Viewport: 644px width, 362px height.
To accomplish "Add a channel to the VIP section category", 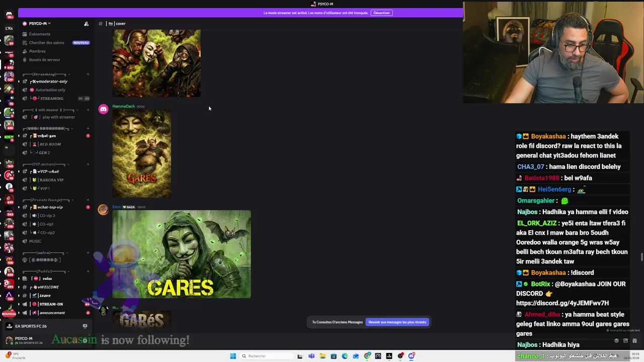I will coord(88,164).
